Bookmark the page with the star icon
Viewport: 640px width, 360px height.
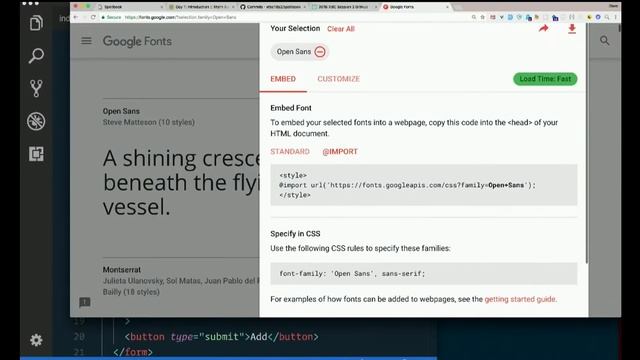click(x=482, y=17)
